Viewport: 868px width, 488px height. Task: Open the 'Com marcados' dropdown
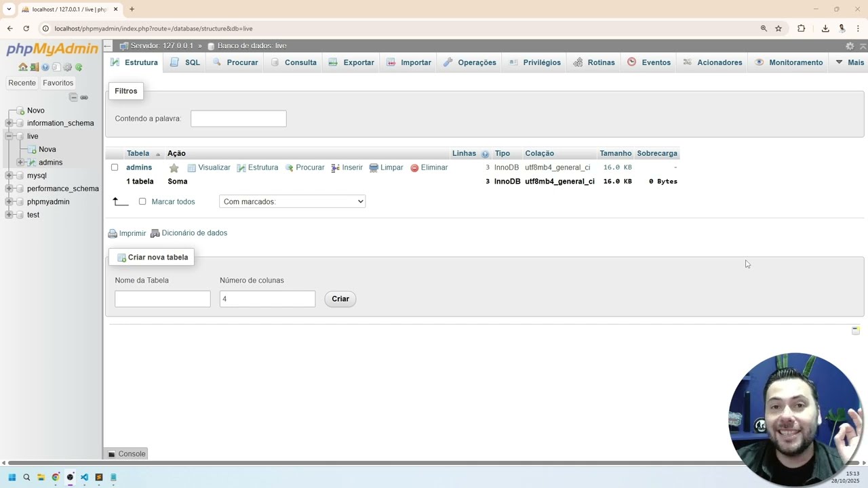pos(292,201)
